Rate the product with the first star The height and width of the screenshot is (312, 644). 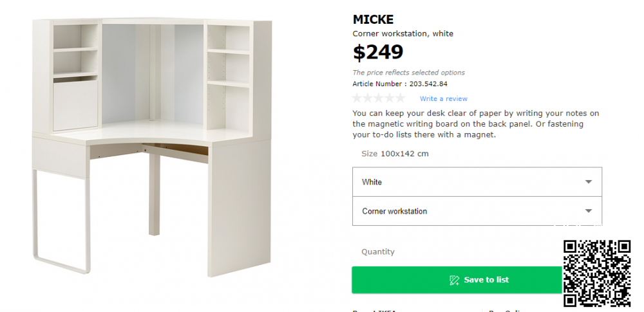(x=357, y=98)
